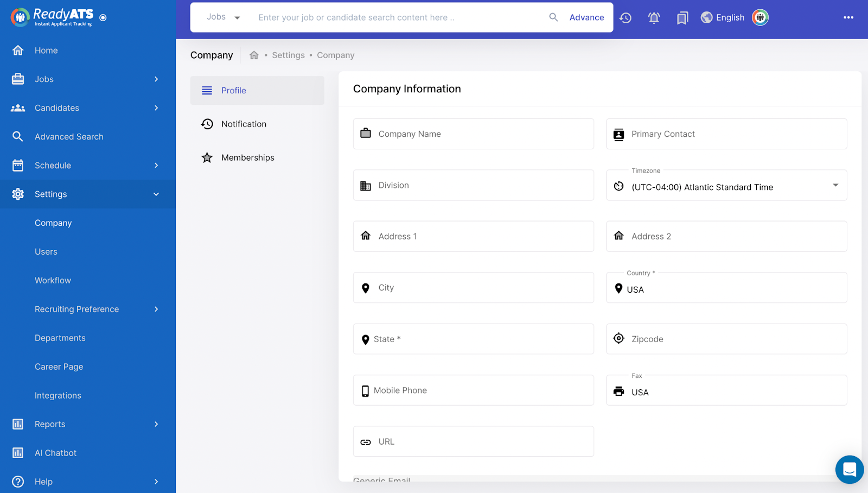Click the Settings gear icon
This screenshot has height=493, width=868.
coord(18,194)
